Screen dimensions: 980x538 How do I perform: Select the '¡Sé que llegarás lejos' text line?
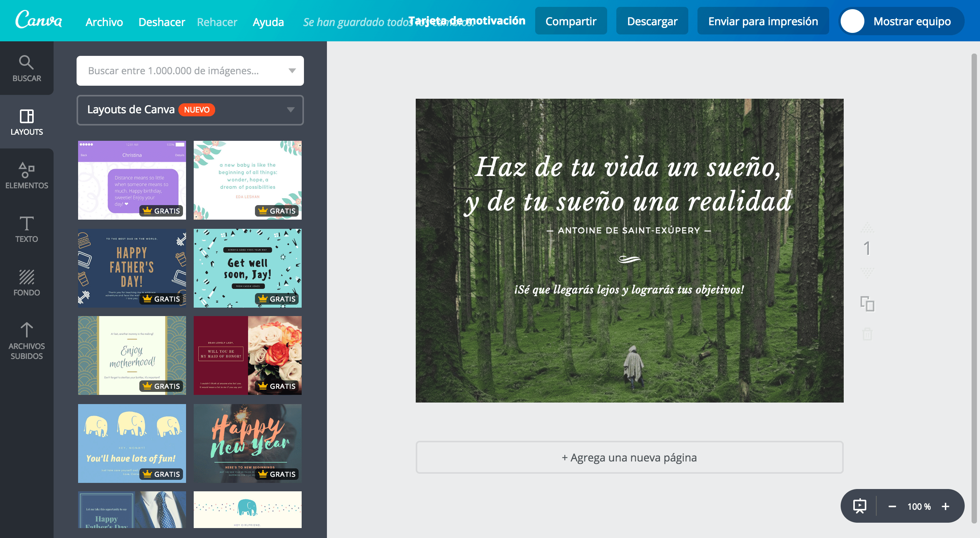point(629,290)
